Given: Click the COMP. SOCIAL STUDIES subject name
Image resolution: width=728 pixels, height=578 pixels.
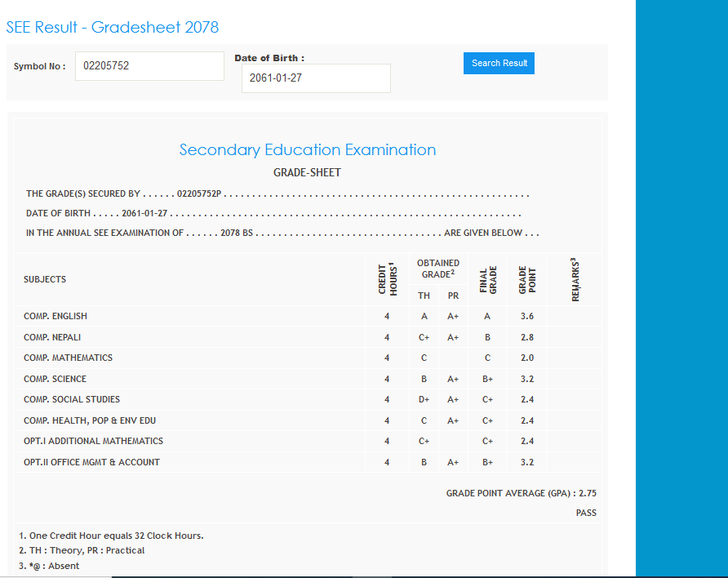Looking at the screenshot, I should 72,399.
